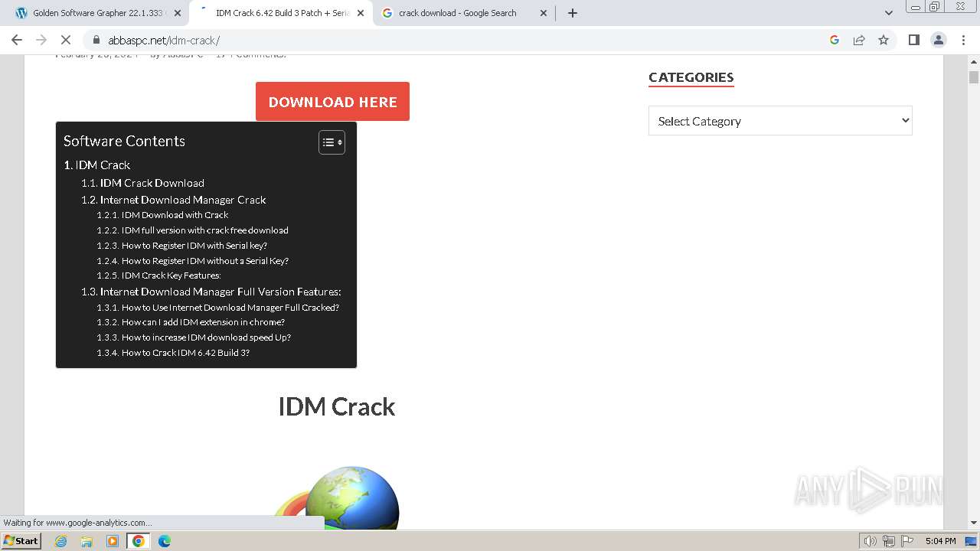Open Microsoft Edge from taskbar
This screenshot has width=980, height=551.
(165, 541)
